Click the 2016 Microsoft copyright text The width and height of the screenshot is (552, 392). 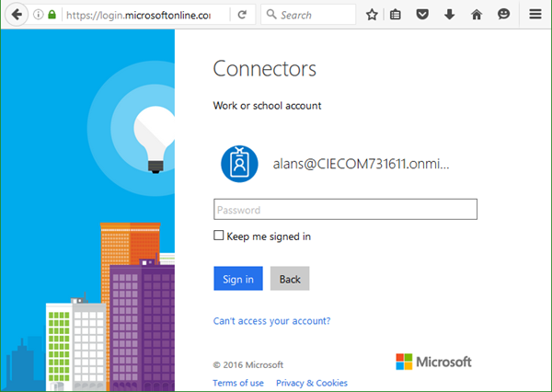pyautogui.click(x=247, y=364)
